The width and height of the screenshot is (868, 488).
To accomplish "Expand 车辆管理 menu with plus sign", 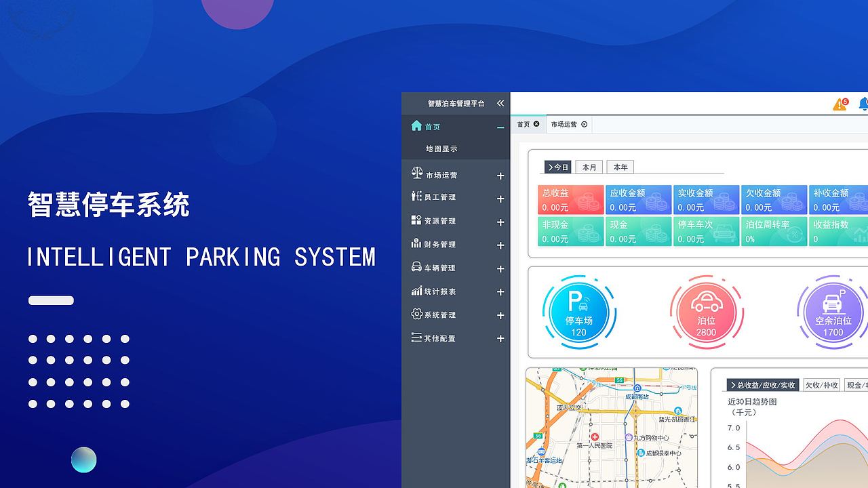I will [500, 269].
